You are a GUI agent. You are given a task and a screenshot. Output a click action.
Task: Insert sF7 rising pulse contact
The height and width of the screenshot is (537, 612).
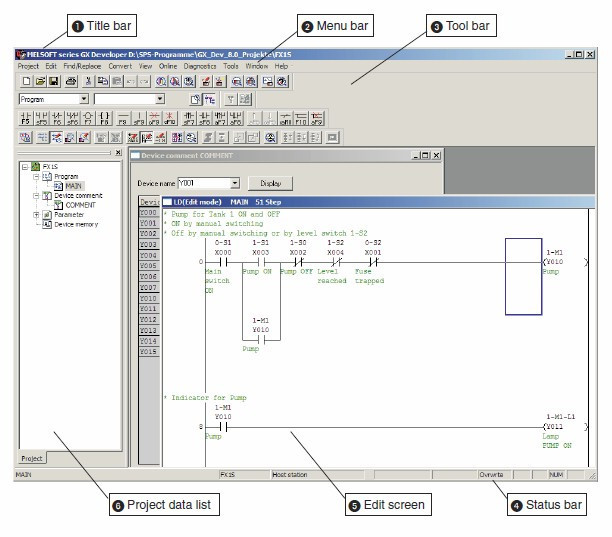189,118
